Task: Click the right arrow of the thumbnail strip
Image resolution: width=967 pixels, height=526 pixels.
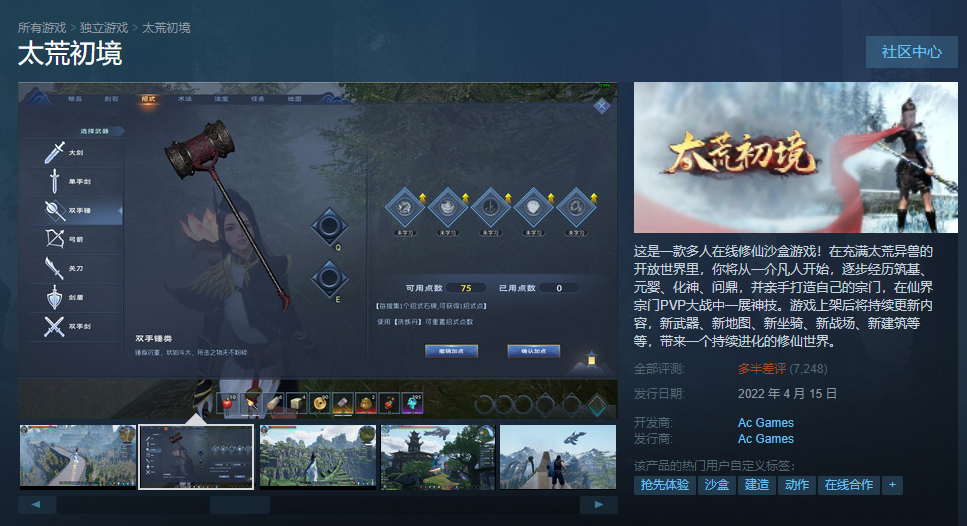Action: click(598, 504)
